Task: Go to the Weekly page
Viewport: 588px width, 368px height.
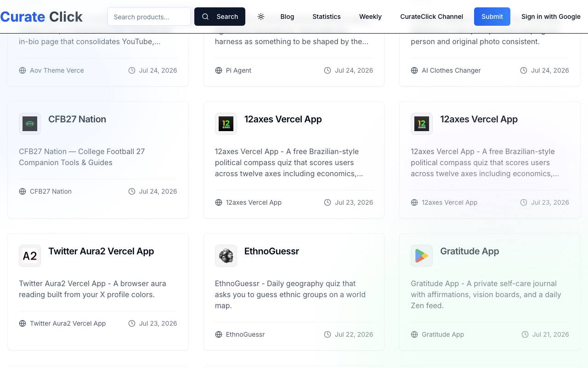Action: pyautogui.click(x=370, y=17)
